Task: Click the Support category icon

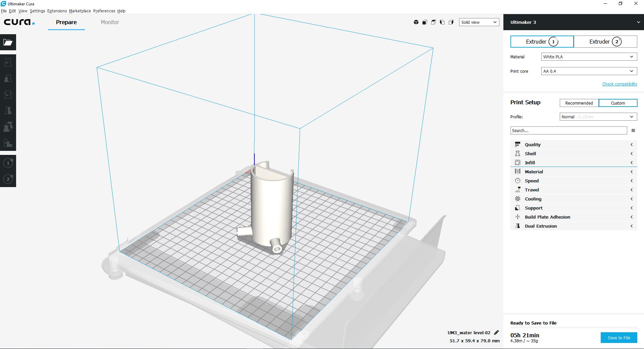Action: coord(517,208)
